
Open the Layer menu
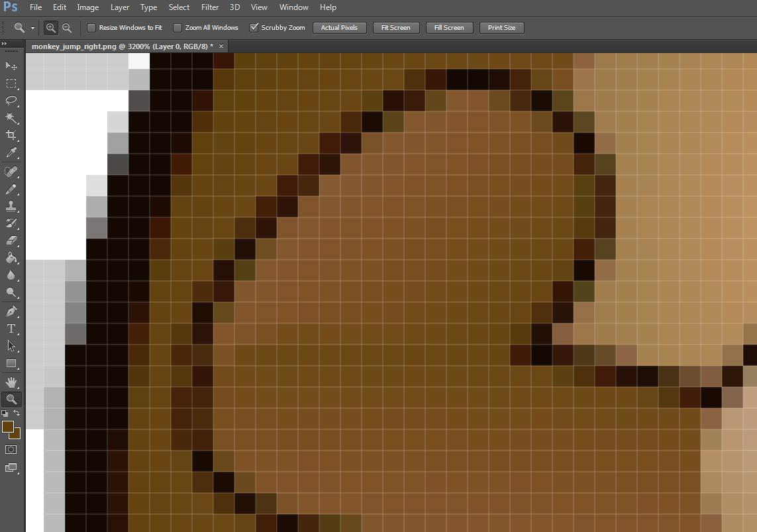point(120,7)
